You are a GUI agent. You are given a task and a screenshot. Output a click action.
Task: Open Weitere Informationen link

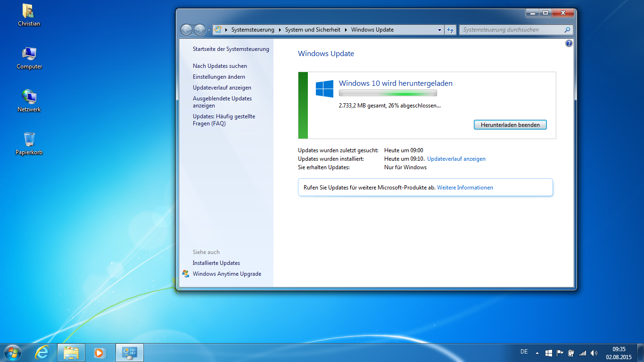click(x=465, y=188)
